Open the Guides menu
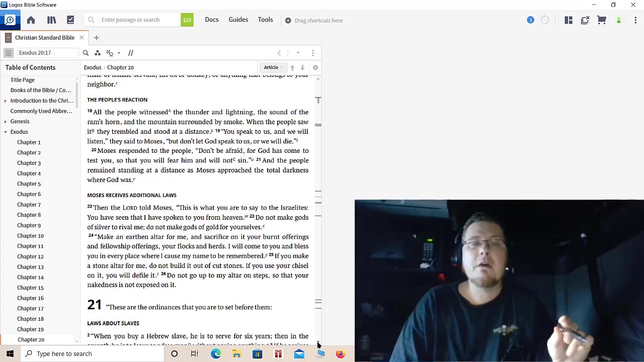644x362 pixels. click(x=238, y=20)
